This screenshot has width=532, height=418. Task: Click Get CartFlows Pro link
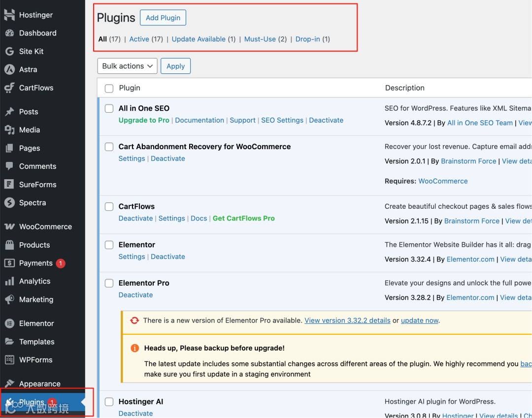pyautogui.click(x=244, y=218)
